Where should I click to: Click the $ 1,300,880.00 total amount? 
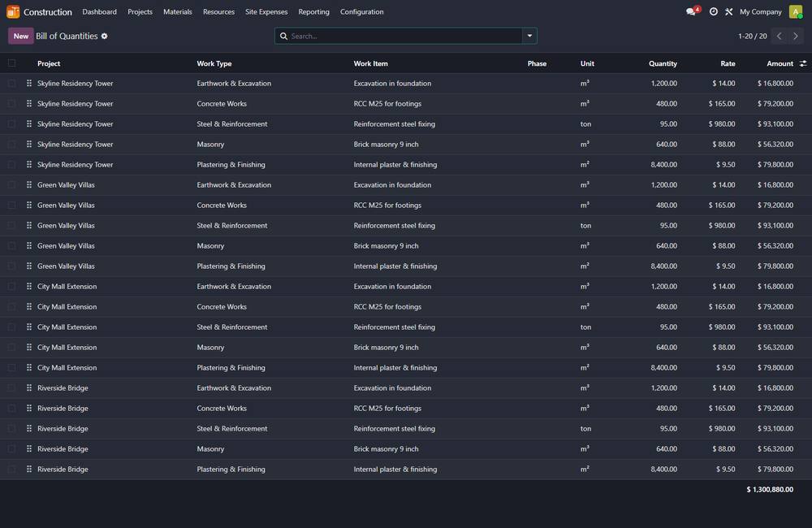click(770, 490)
